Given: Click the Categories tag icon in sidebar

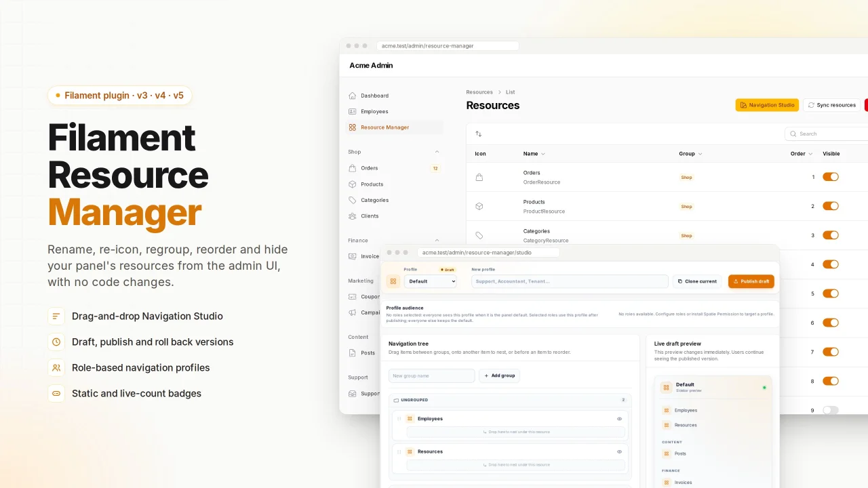Looking at the screenshot, I should point(352,200).
